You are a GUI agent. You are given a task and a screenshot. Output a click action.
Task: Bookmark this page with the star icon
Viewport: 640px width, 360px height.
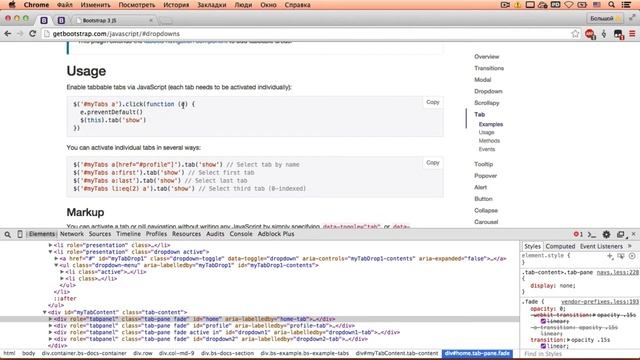click(x=575, y=34)
